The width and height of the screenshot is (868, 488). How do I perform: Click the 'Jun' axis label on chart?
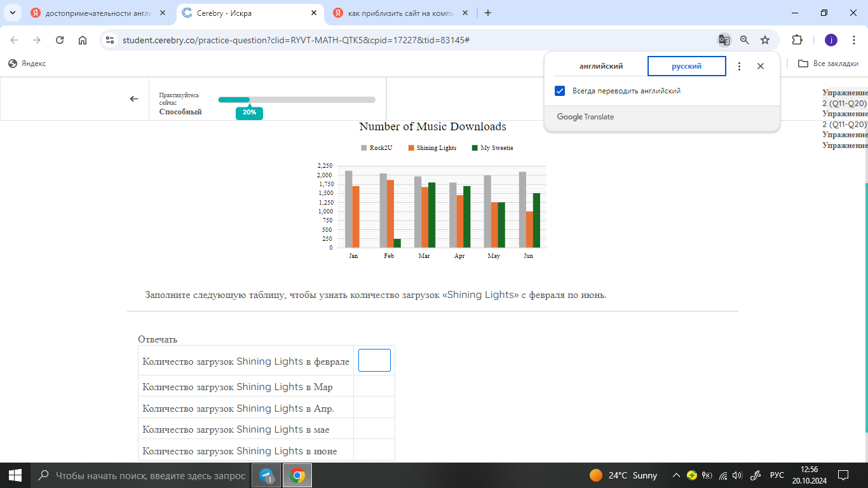point(528,256)
